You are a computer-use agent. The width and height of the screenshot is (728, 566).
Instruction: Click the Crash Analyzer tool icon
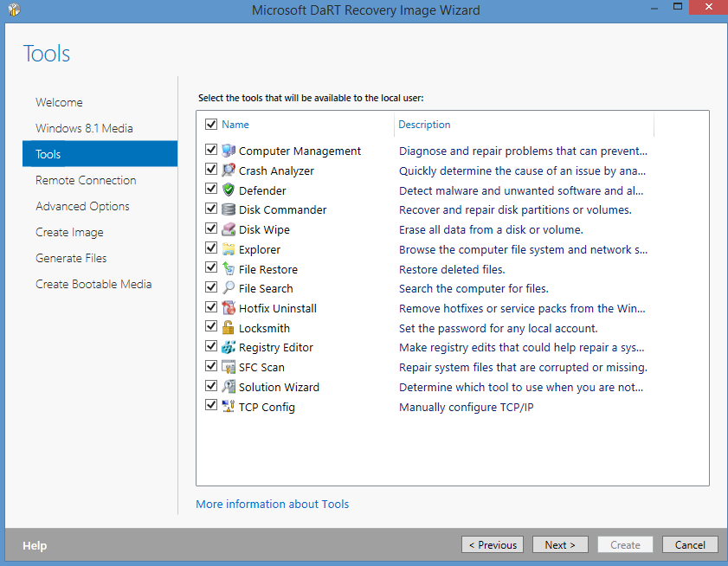[228, 170]
